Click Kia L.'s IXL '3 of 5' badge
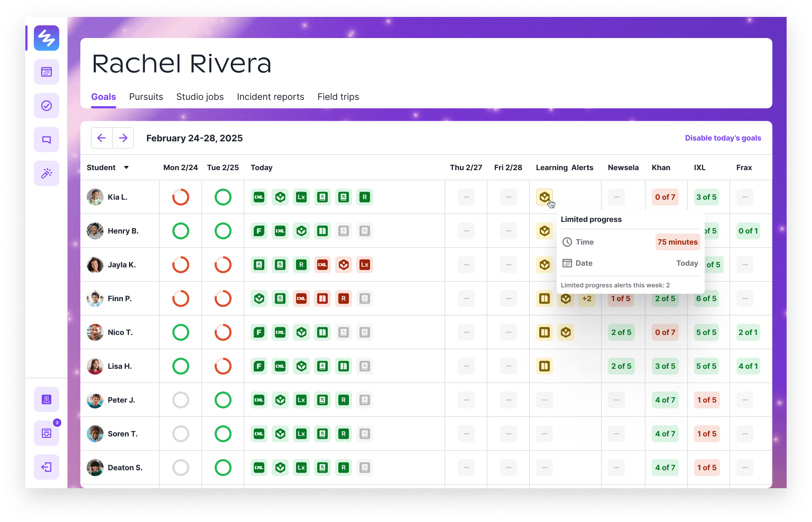 (706, 197)
